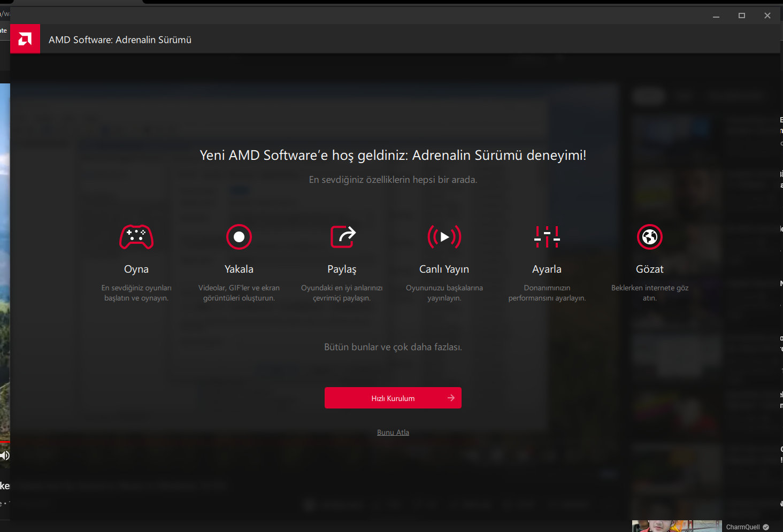Click the Gözat globe icon

point(650,237)
